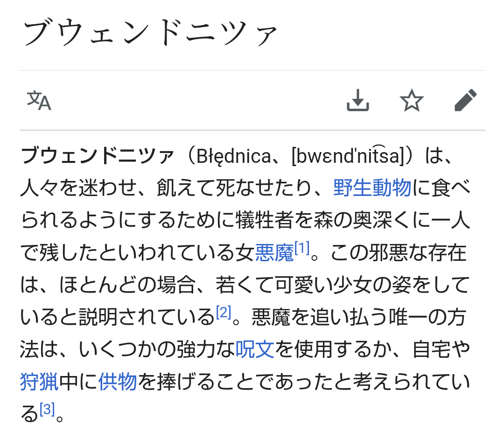The image size is (504, 439).
Task: Click the page title ブウェンドニツァ heading
Action: tap(150, 34)
